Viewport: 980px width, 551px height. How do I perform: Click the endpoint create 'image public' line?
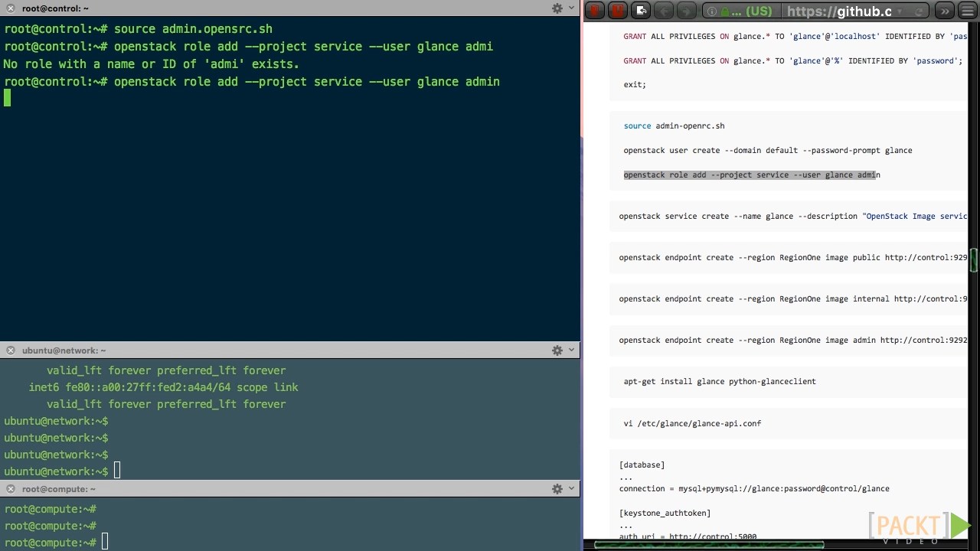pyautogui.click(x=793, y=258)
